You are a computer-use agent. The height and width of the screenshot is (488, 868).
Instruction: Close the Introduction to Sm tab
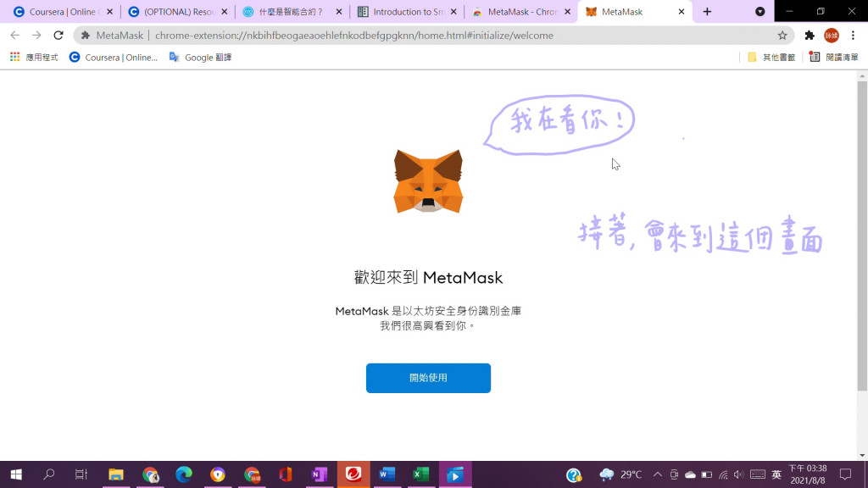point(453,12)
